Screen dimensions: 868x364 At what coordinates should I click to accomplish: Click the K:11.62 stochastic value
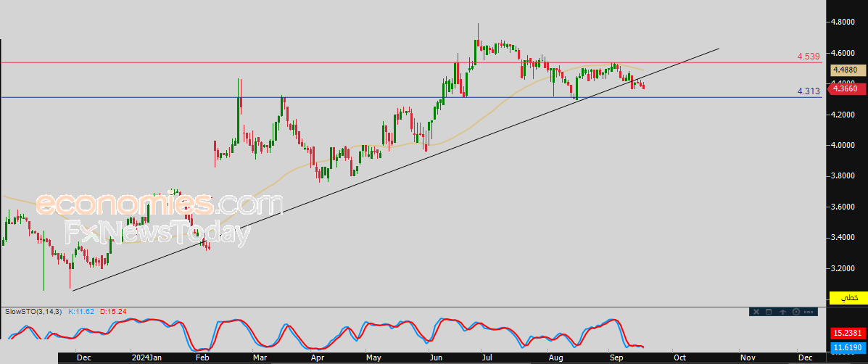point(82,312)
